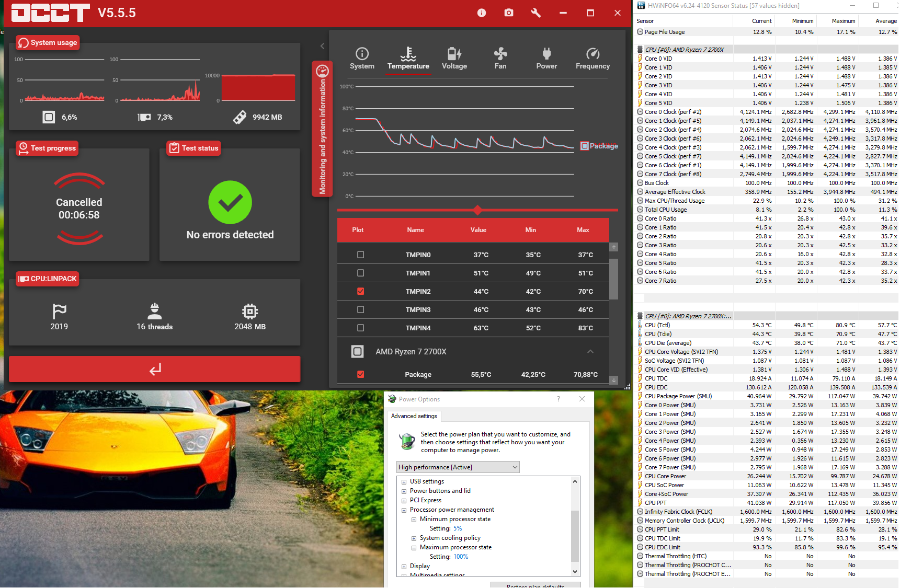Switch to the Fan tab
The height and width of the screenshot is (588, 900).
pyautogui.click(x=500, y=59)
